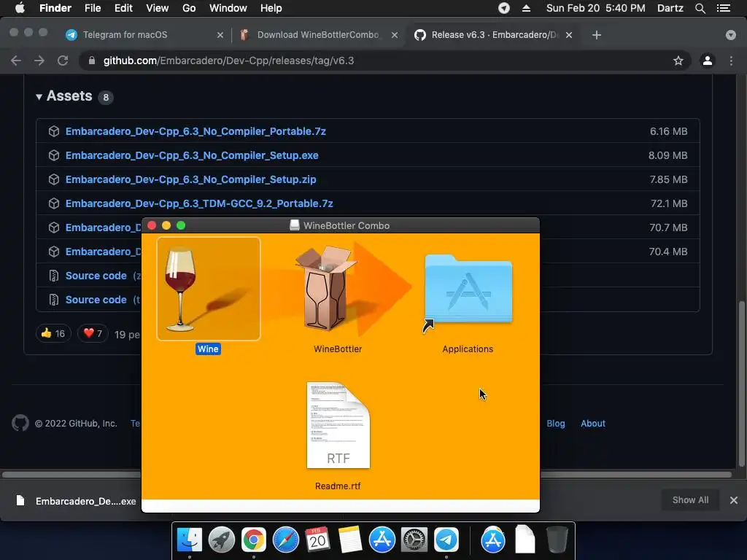Close the Download WineBottlerCombo tab
The height and width of the screenshot is (560, 747).
coord(395,35)
